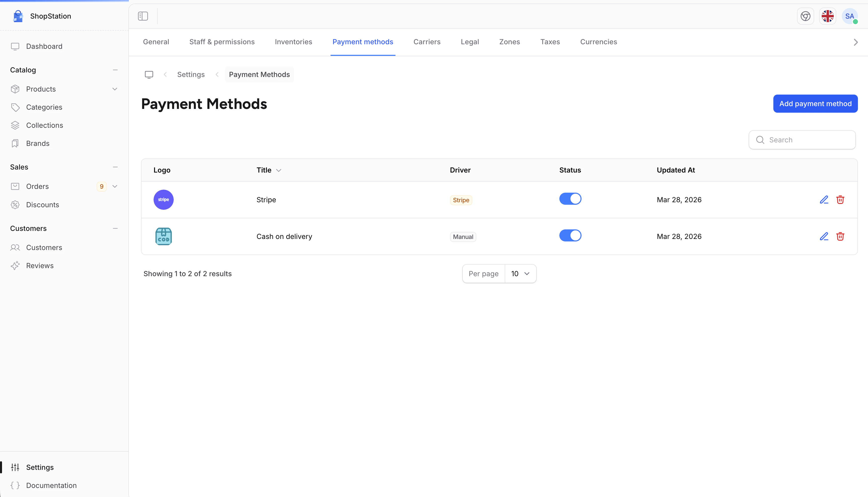
Task: Navigate to Settings via breadcrumb link
Action: click(x=191, y=74)
